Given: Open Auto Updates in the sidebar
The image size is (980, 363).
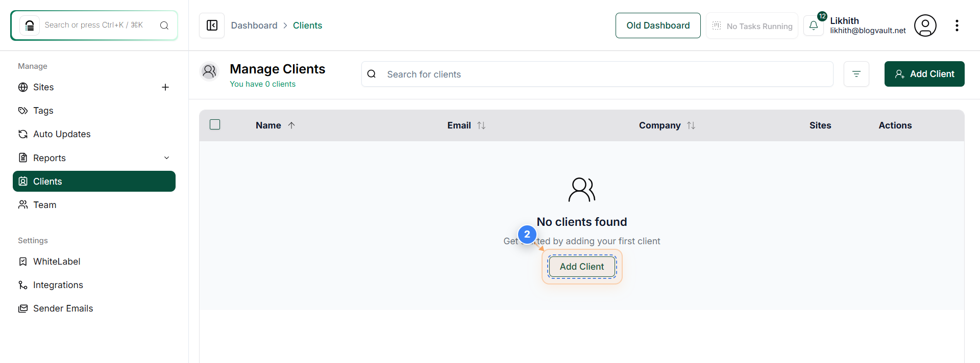Looking at the screenshot, I should pos(94,134).
